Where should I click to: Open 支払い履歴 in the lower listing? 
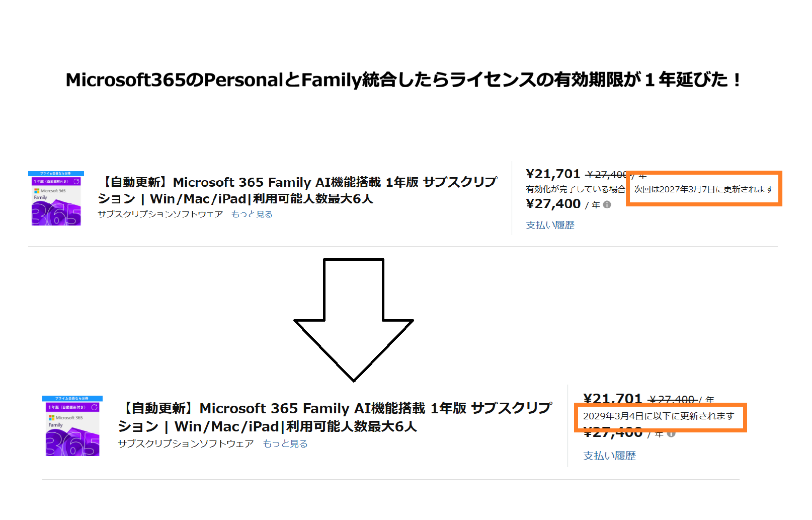click(609, 456)
